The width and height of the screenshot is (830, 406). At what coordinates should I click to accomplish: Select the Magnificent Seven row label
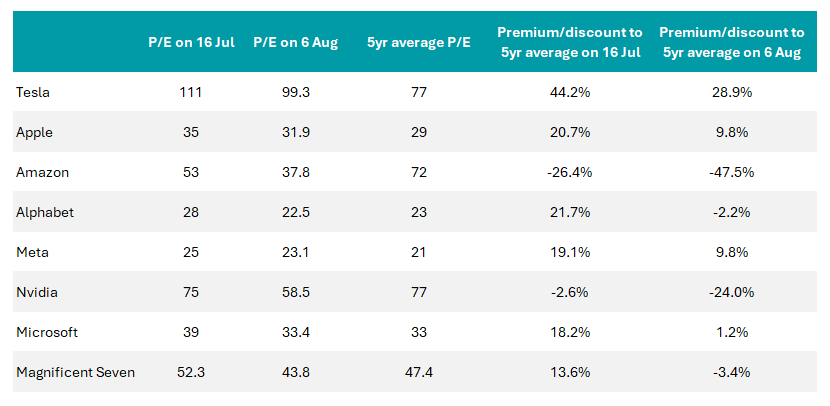pyautogui.click(x=75, y=372)
